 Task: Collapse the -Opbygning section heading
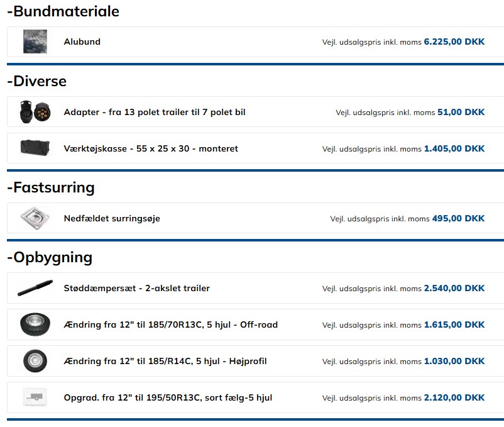point(50,257)
